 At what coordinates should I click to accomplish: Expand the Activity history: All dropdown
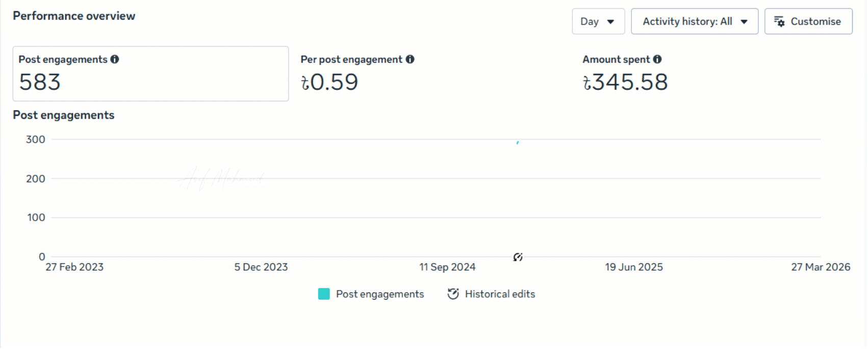[x=694, y=21]
